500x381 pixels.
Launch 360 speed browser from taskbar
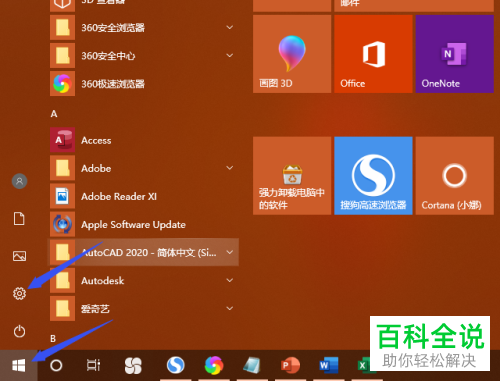[214, 365]
